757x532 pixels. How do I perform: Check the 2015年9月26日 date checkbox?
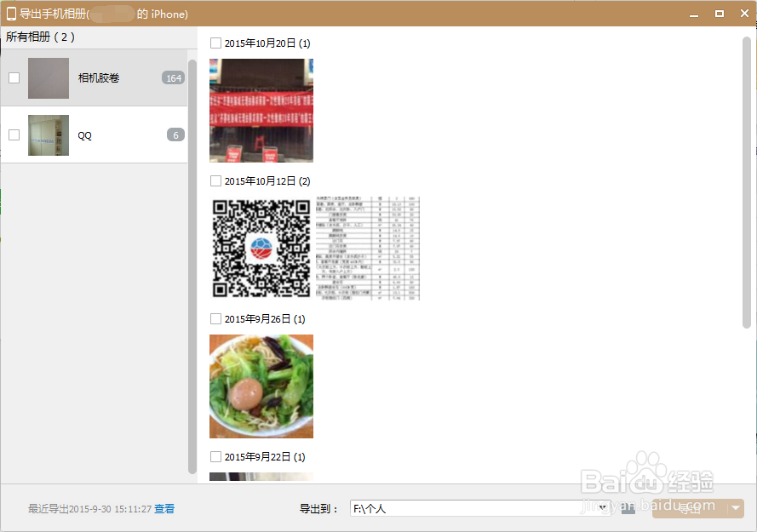click(x=215, y=318)
